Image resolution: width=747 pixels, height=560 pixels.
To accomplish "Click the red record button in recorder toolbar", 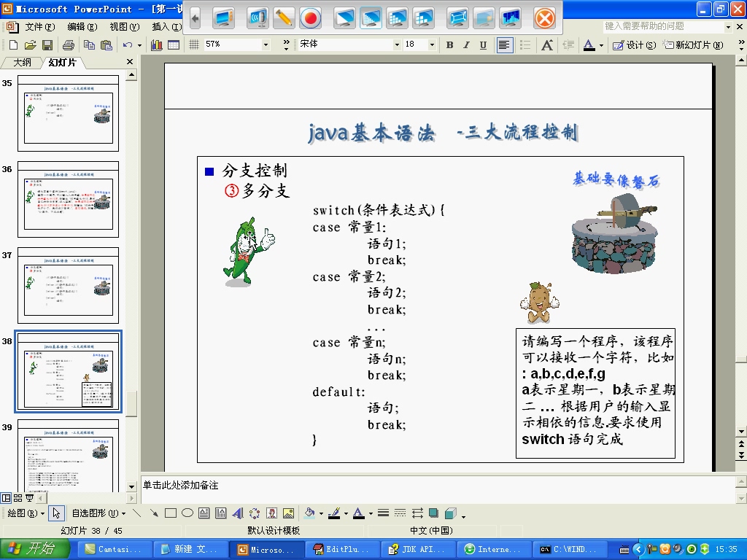I will coord(311,18).
